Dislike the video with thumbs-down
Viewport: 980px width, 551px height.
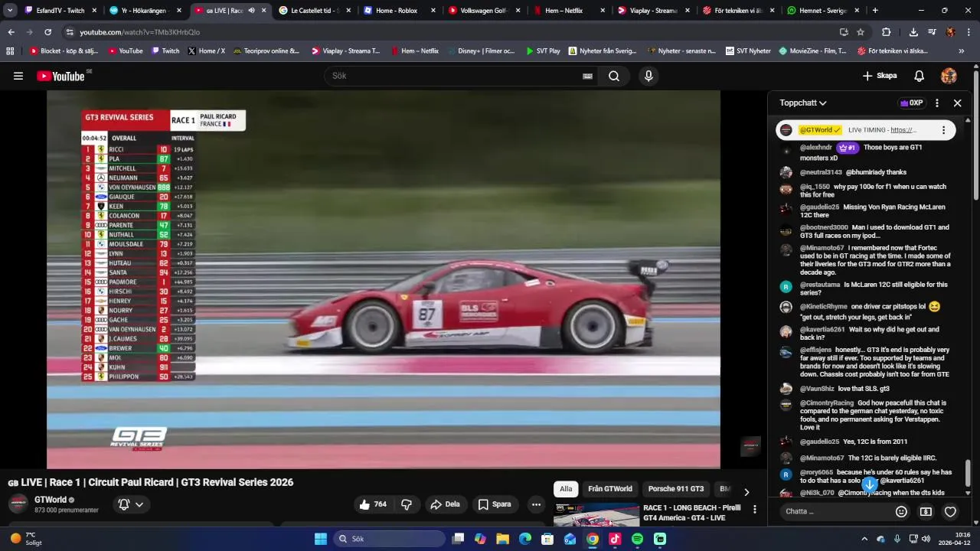[407, 504]
